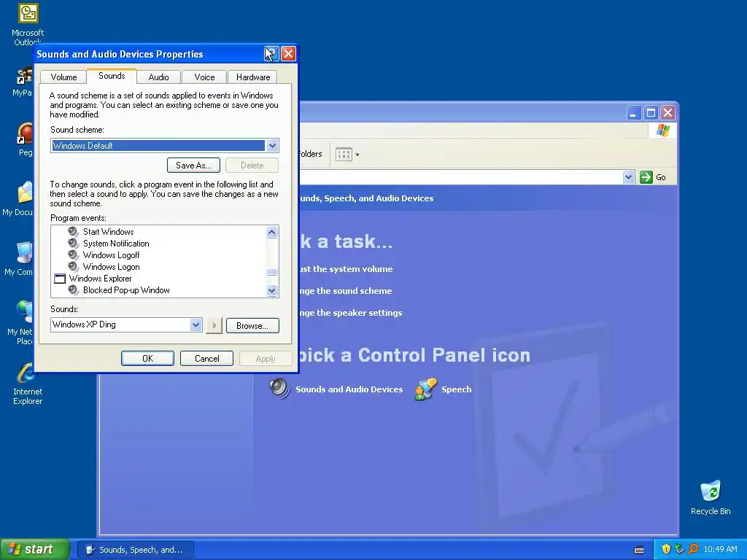Click the disabled Delete scheme button
This screenshot has height=560, width=747.
(x=252, y=166)
